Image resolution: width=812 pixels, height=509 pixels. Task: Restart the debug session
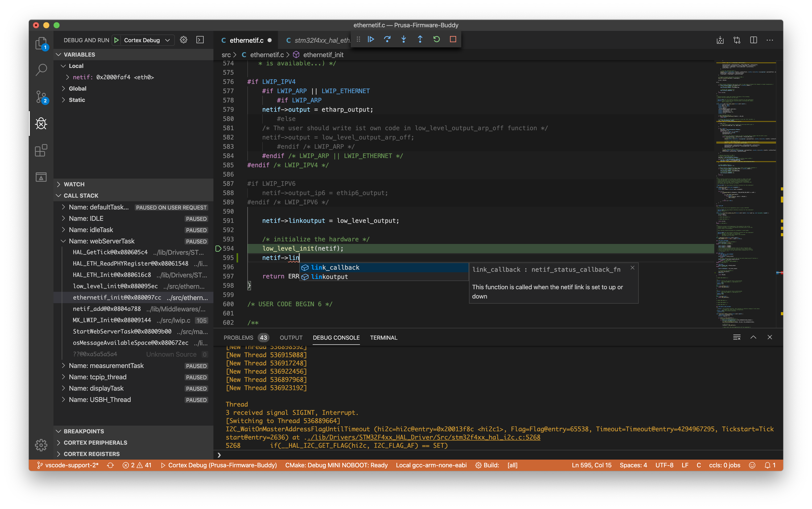tap(437, 39)
